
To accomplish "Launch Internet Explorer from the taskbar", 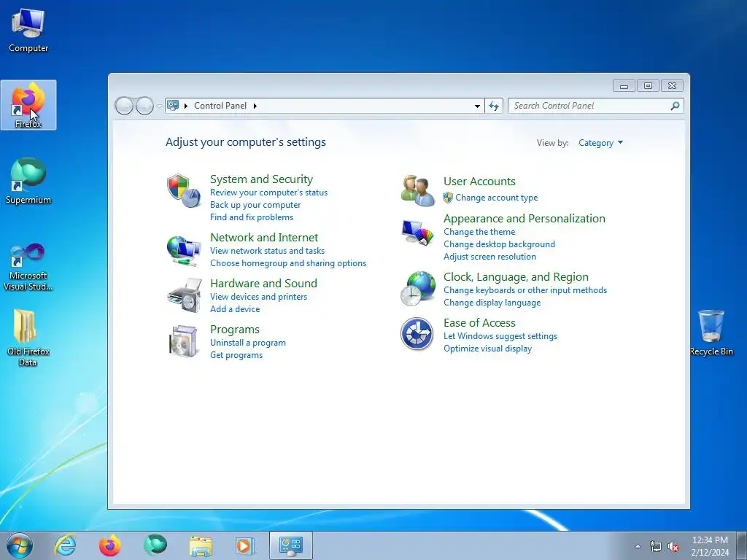I will tap(65, 545).
